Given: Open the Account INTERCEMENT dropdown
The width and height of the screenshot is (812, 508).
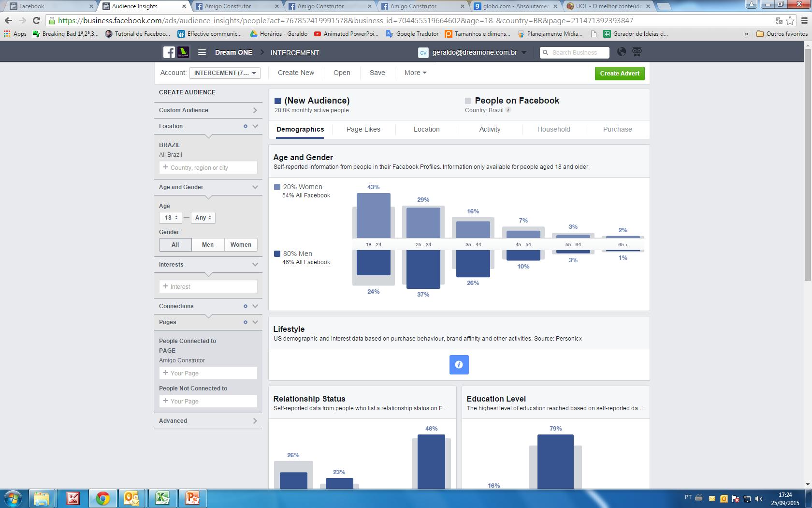Looking at the screenshot, I should (x=225, y=73).
